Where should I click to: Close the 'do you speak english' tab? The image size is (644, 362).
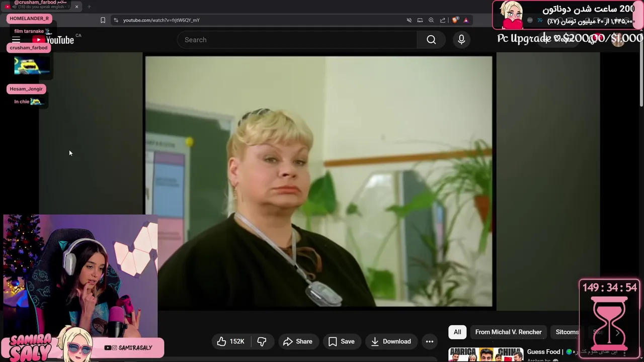pyautogui.click(x=76, y=7)
